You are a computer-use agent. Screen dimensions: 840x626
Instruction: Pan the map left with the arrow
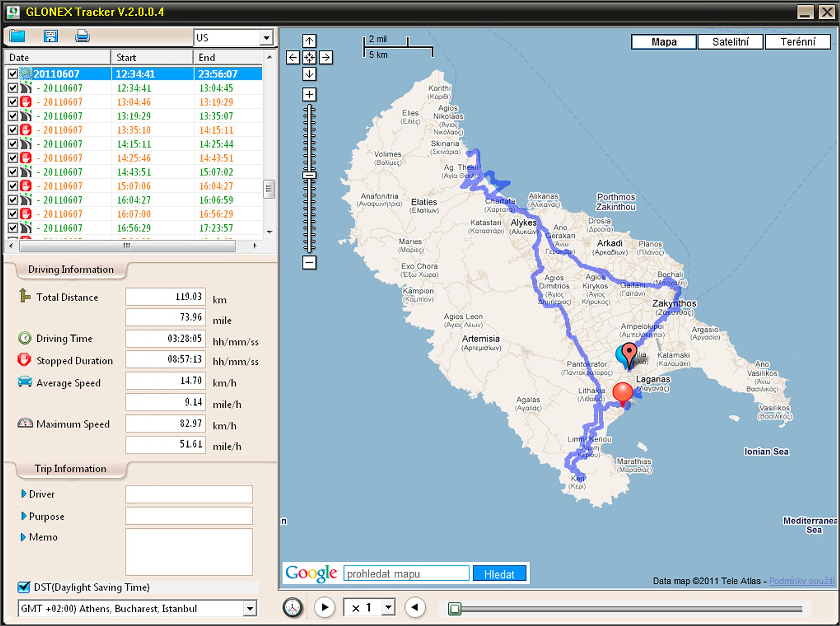[292, 58]
